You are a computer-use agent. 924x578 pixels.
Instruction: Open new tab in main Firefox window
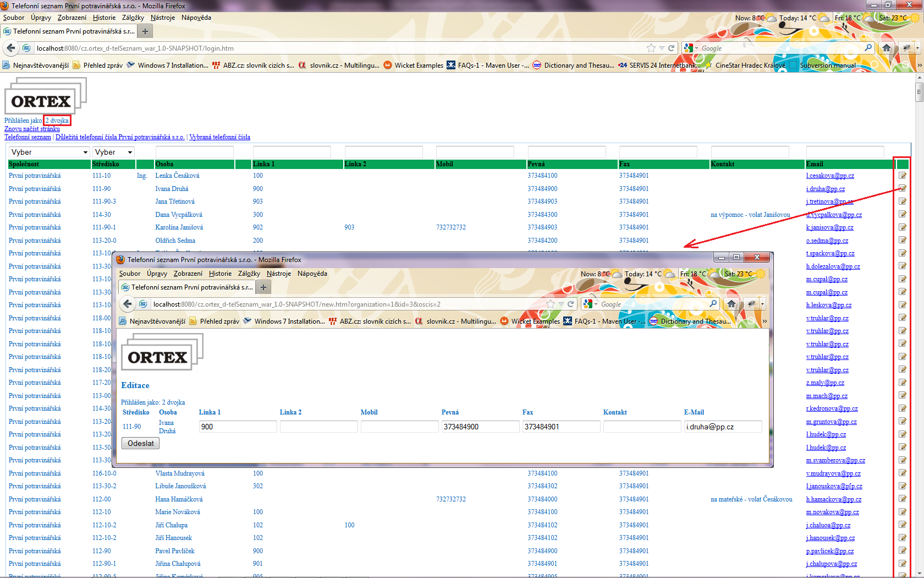[x=145, y=31]
